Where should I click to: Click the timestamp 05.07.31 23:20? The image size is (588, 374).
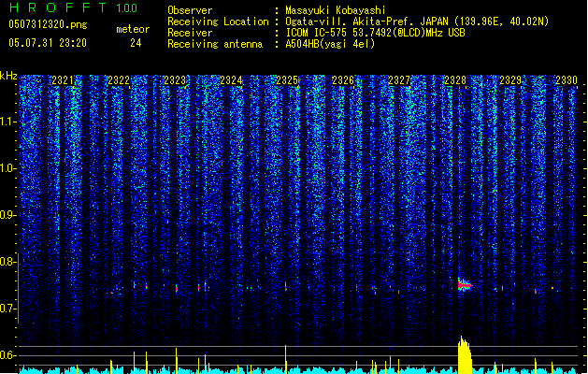pos(48,43)
